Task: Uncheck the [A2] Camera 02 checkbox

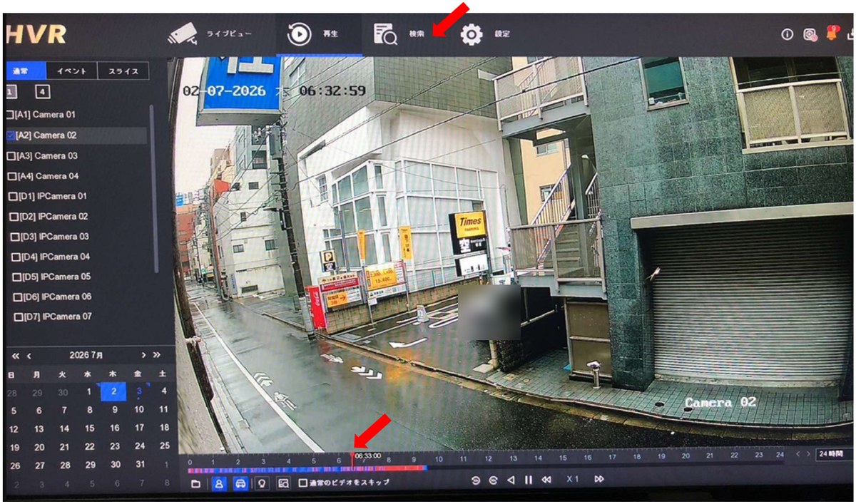Action: 11,135
